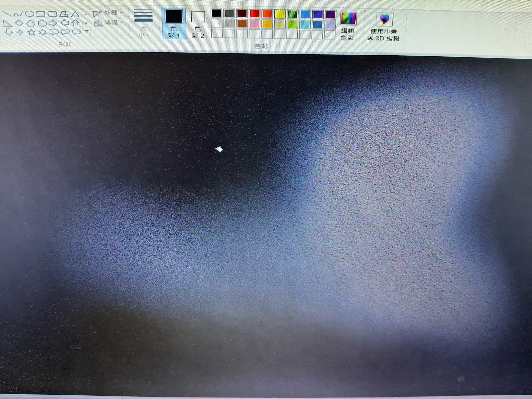This screenshot has height=399, width=532.
Task: Pick the yellow color swatch
Action: [280, 14]
